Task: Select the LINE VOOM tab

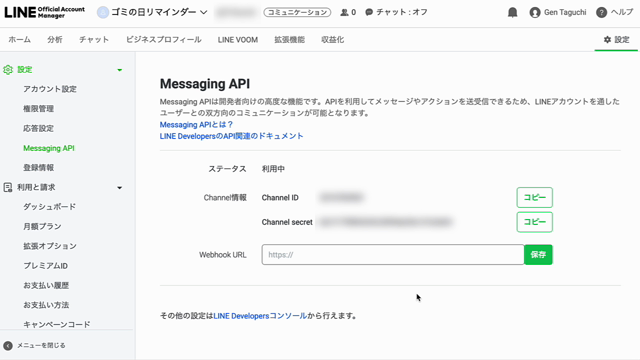Action: tap(238, 40)
